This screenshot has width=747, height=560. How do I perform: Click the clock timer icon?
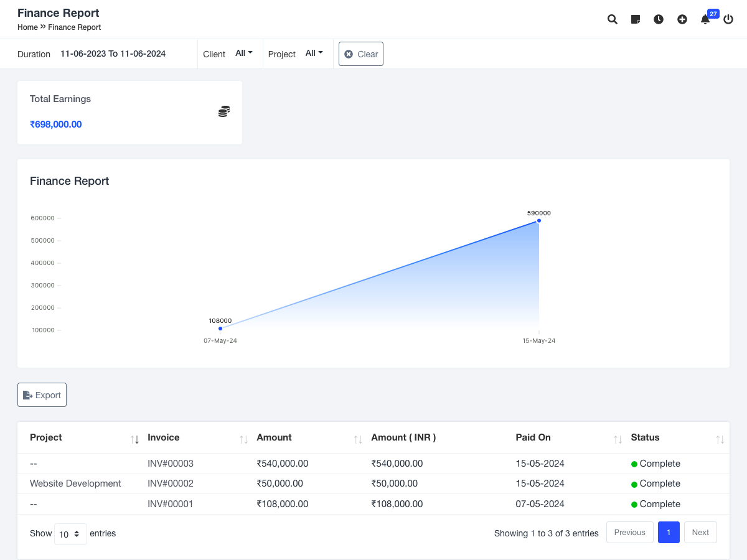click(x=659, y=19)
